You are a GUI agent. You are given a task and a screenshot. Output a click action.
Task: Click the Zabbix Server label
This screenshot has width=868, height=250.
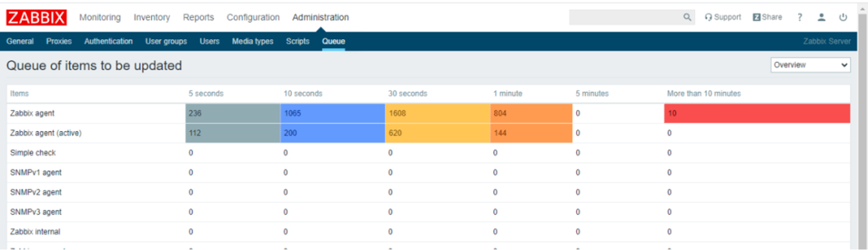click(827, 41)
